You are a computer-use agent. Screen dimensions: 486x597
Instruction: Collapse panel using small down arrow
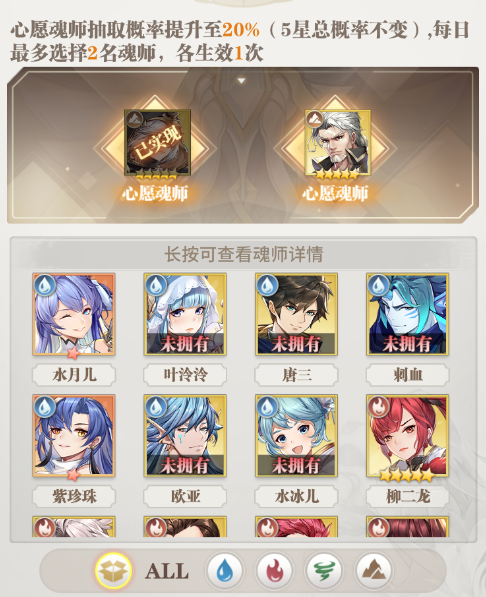[241, 81]
